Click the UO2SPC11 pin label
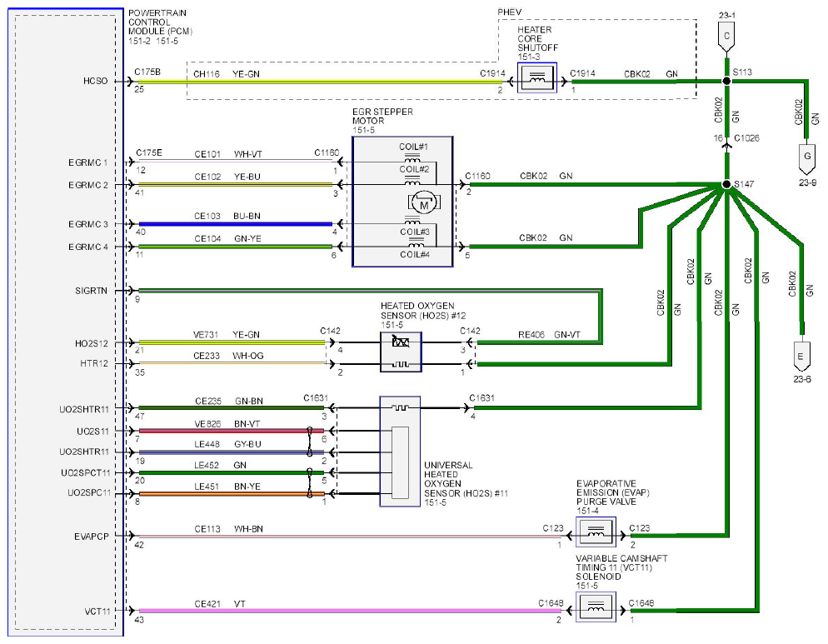 point(88,492)
